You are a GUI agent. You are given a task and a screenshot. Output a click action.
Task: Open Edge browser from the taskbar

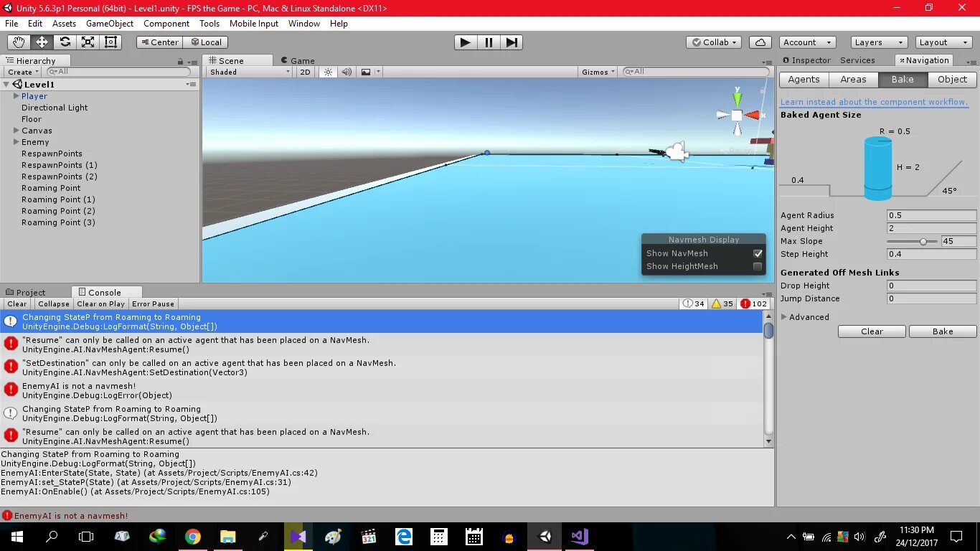(404, 536)
